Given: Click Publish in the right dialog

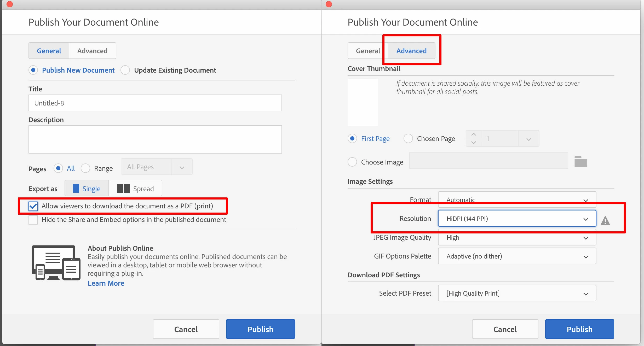Looking at the screenshot, I should click(579, 329).
